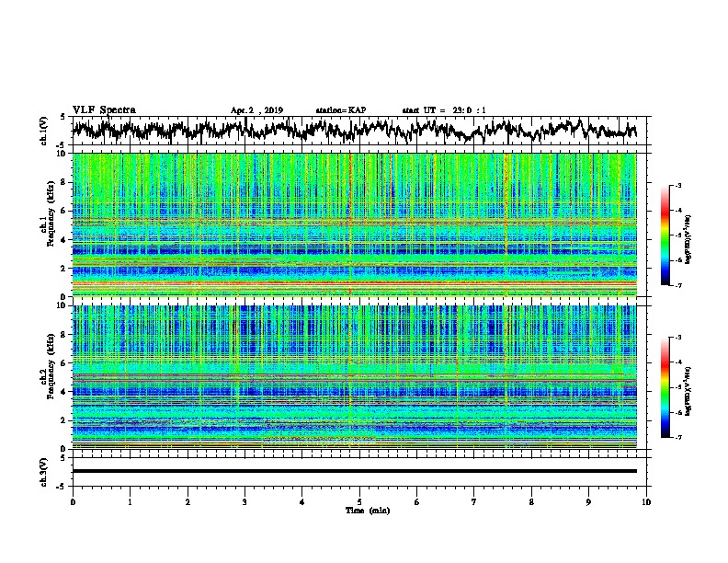Click time axis tick label "2"

click(188, 502)
